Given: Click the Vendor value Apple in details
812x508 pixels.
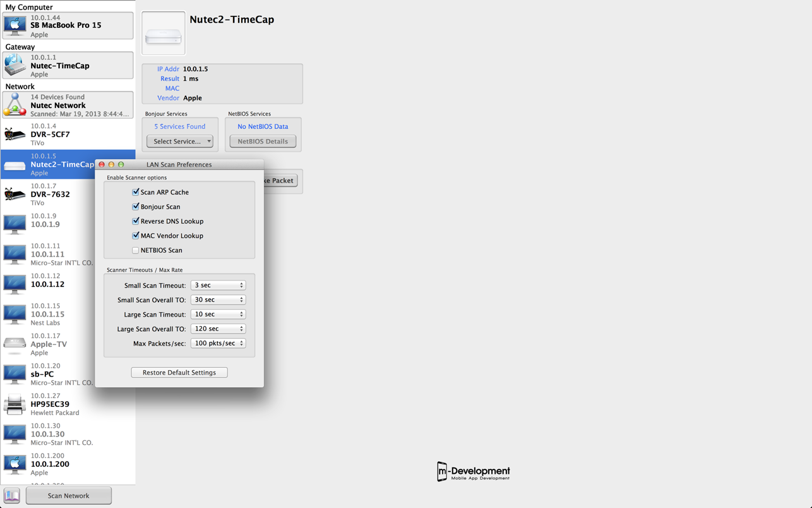Looking at the screenshot, I should click(193, 98).
